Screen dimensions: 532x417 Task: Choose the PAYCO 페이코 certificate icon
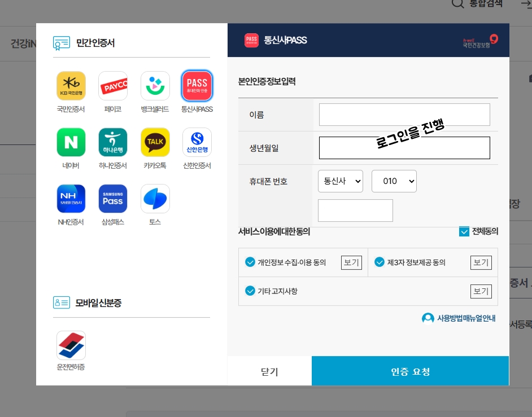(113, 86)
